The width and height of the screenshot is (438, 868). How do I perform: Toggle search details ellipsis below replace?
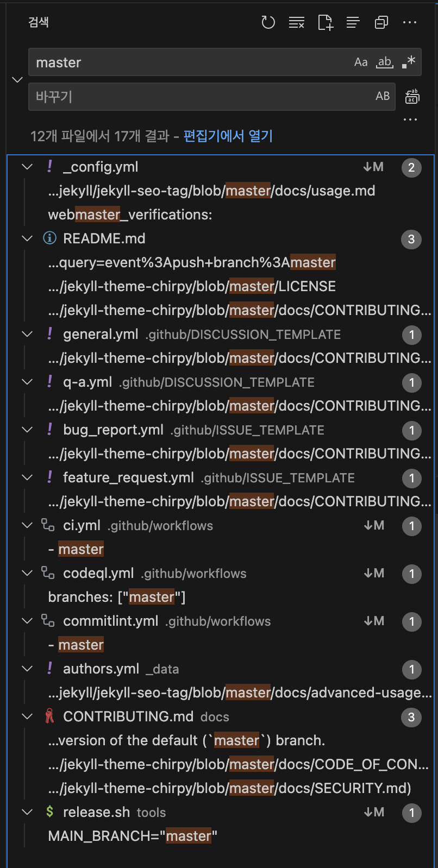coord(410,119)
